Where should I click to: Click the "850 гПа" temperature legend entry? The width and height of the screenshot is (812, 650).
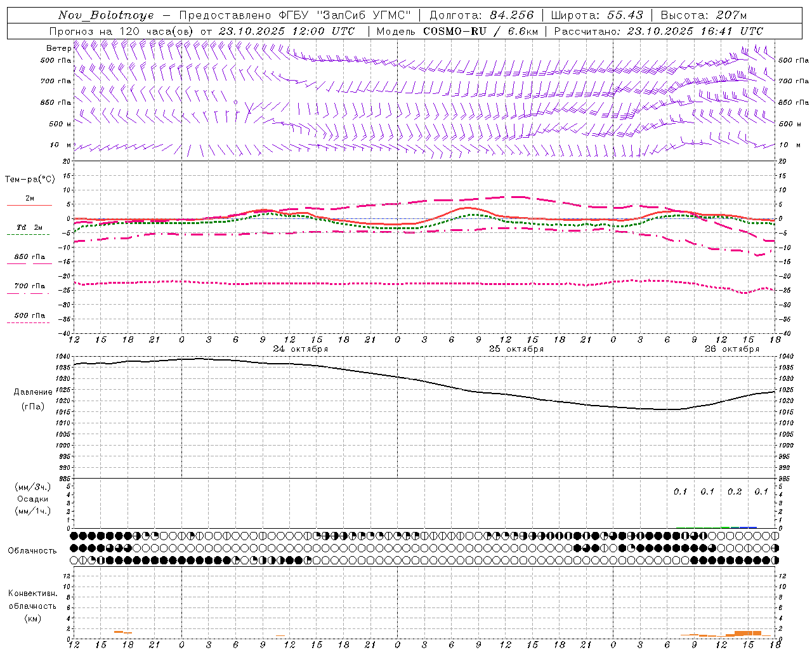pos(29,256)
